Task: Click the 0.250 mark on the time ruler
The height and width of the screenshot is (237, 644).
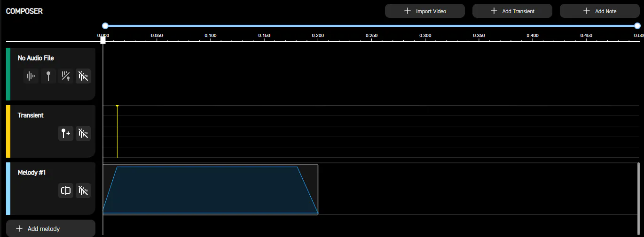Action: click(371, 36)
